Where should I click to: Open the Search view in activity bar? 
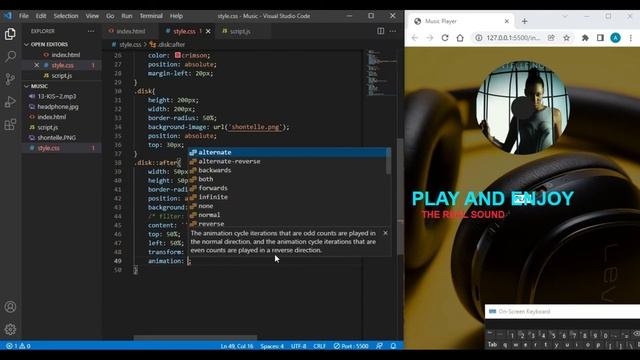coord(10,56)
